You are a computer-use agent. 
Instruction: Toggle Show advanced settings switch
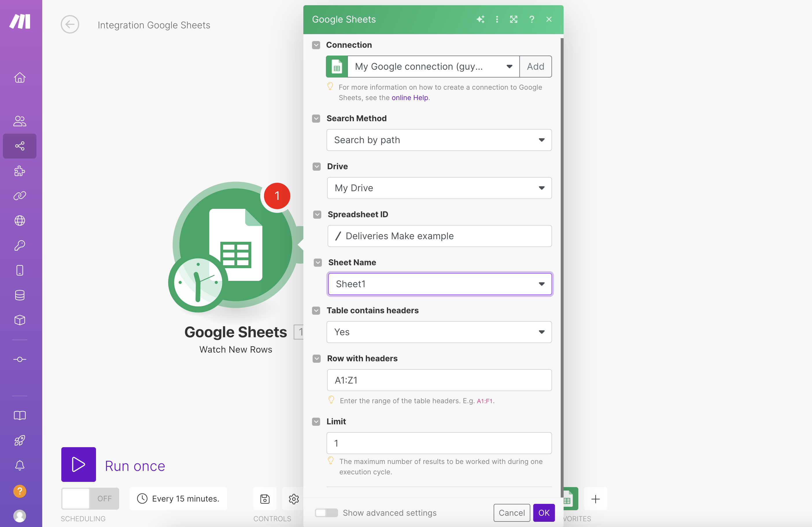[x=326, y=513]
